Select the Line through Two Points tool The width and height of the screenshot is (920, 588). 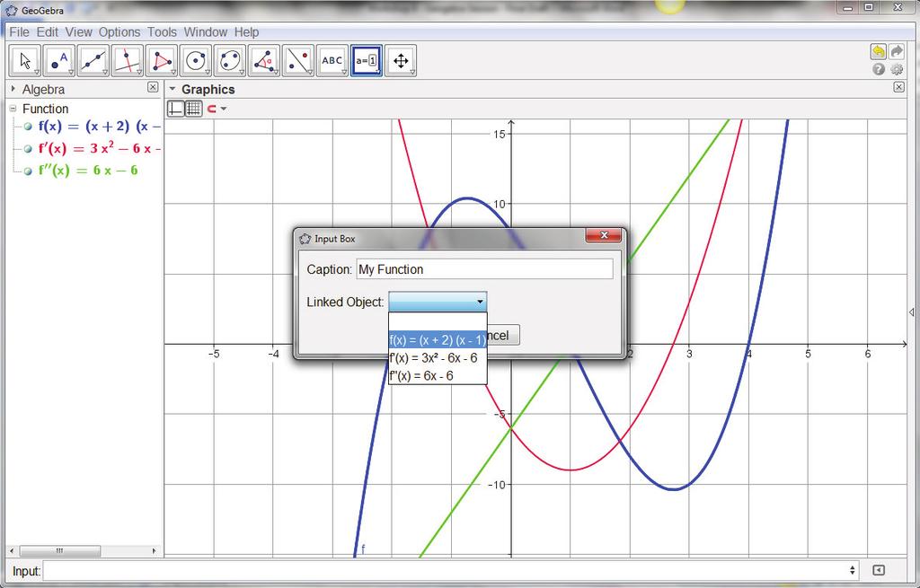93,60
